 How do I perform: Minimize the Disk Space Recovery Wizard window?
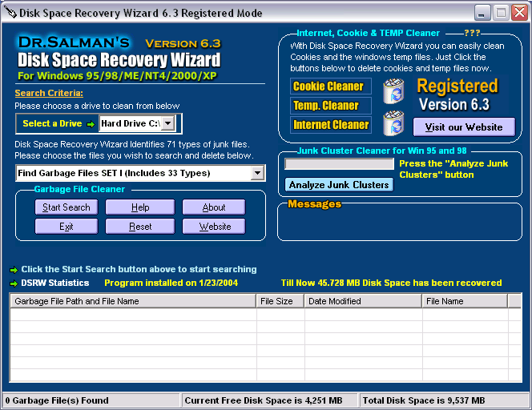tap(482, 13)
